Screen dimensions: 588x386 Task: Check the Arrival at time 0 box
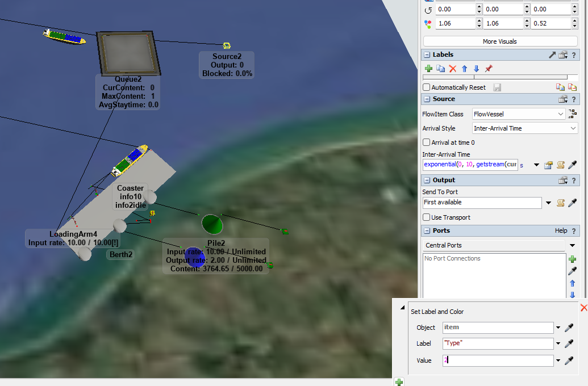coord(427,142)
